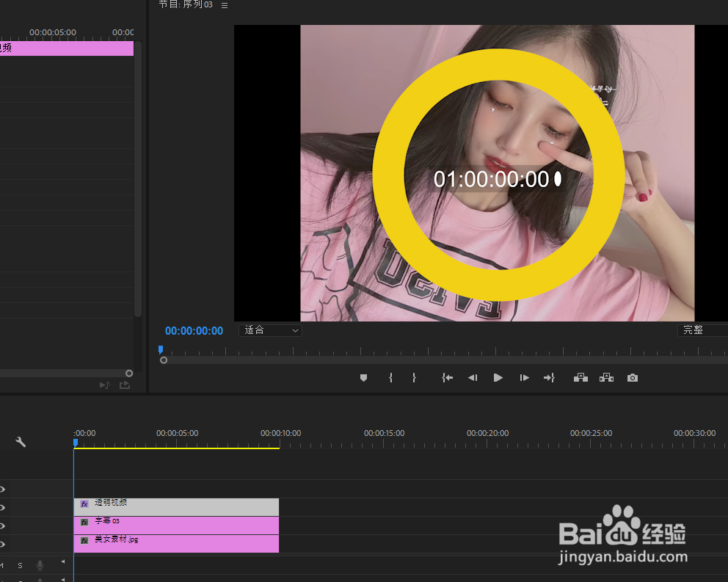Click fx badge on 透明视频 clip
Viewport: 728px width, 582px height.
(84, 503)
